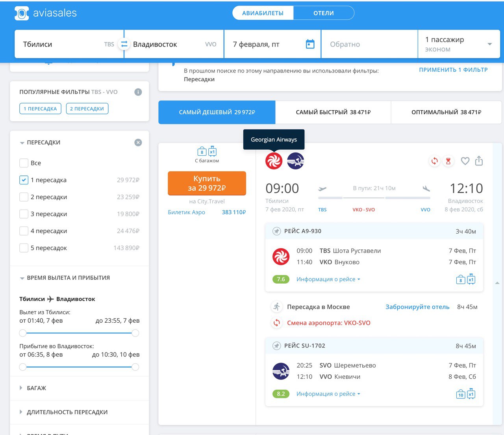Switch to the ОТЕЛИ tab
This screenshot has height=435, width=504.
click(x=324, y=13)
